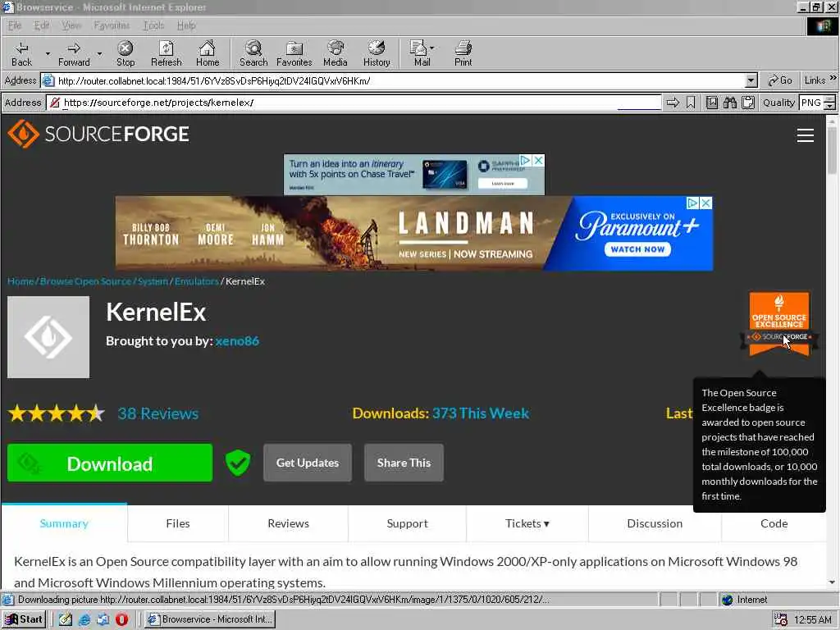
Task: Click the Browservice bookmark icon
Action: (691, 103)
